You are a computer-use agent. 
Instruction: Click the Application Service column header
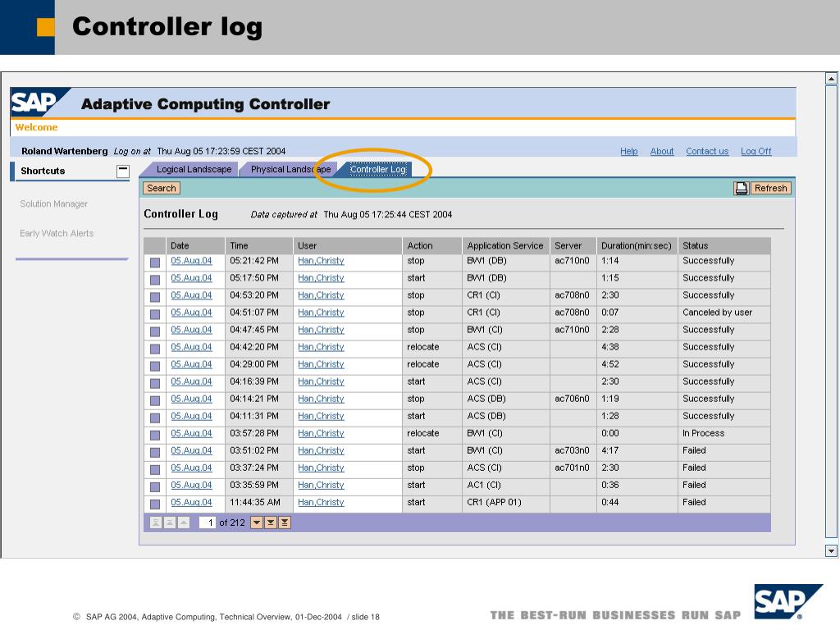pos(505,245)
